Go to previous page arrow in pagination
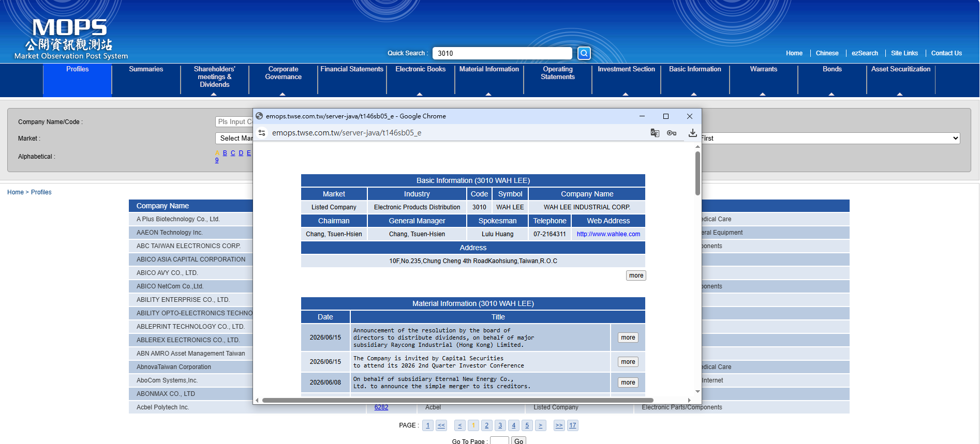This screenshot has width=980, height=444. [x=459, y=425]
